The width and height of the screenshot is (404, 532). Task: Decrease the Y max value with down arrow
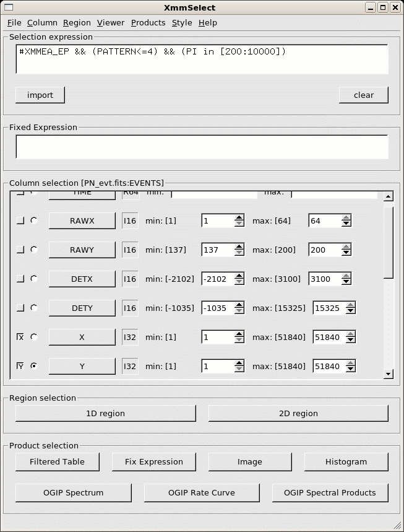(350, 368)
